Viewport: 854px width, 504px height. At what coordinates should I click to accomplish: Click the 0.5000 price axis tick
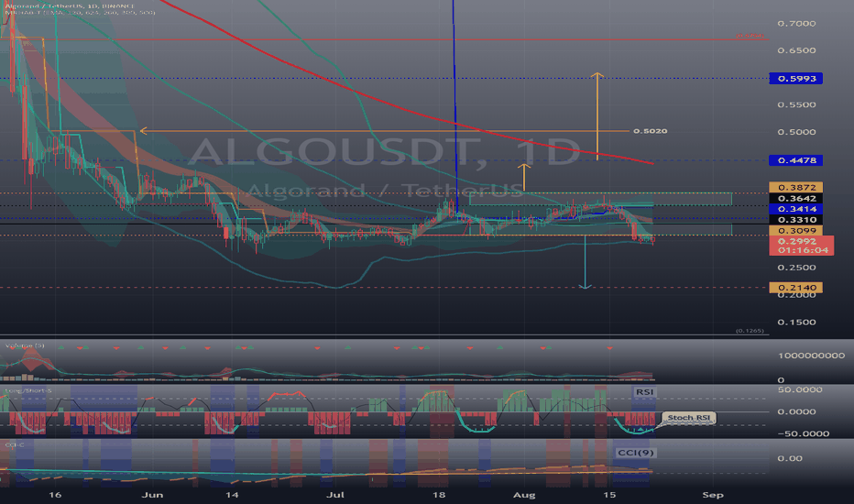pyautogui.click(x=796, y=132)
